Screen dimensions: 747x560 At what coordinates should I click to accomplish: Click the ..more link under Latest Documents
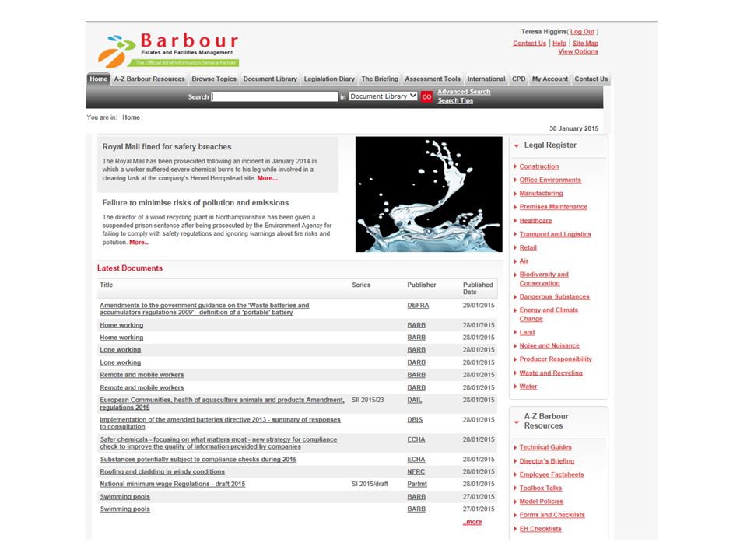[x=472, y=523]
